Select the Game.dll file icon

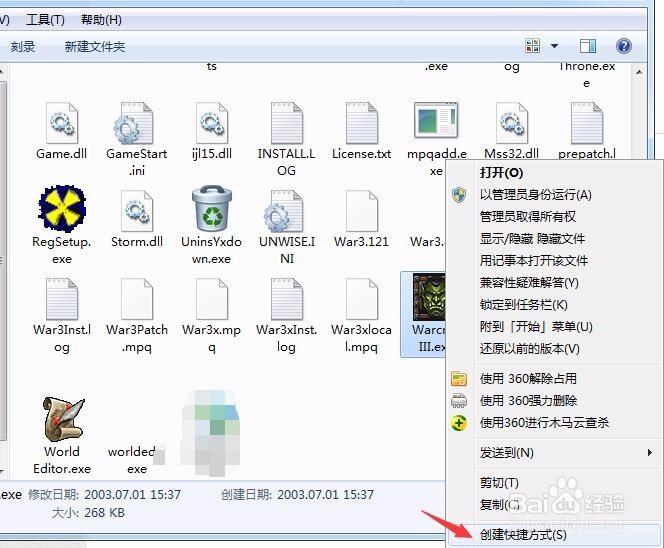coord(62,123)
